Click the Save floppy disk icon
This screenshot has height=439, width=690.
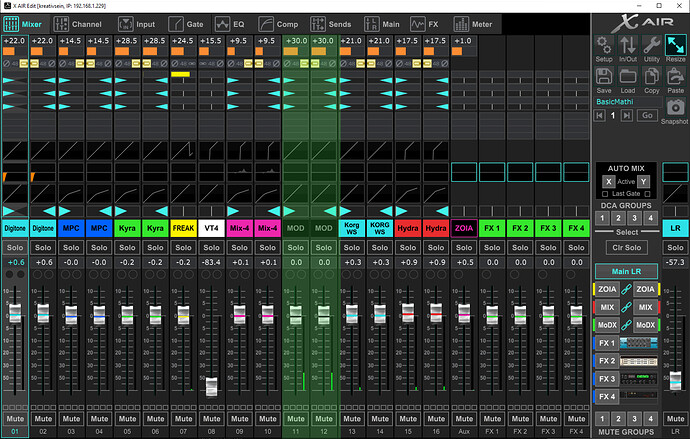click(x=604, y=77)
